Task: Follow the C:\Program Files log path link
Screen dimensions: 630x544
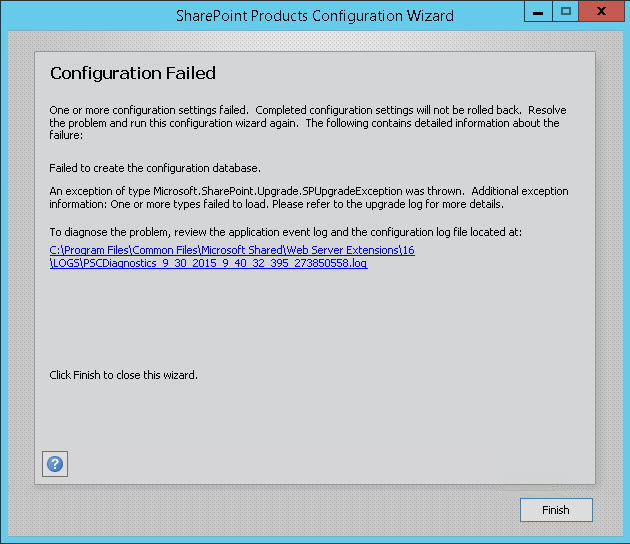Action: pyautogui.click(x=232, y=250)
